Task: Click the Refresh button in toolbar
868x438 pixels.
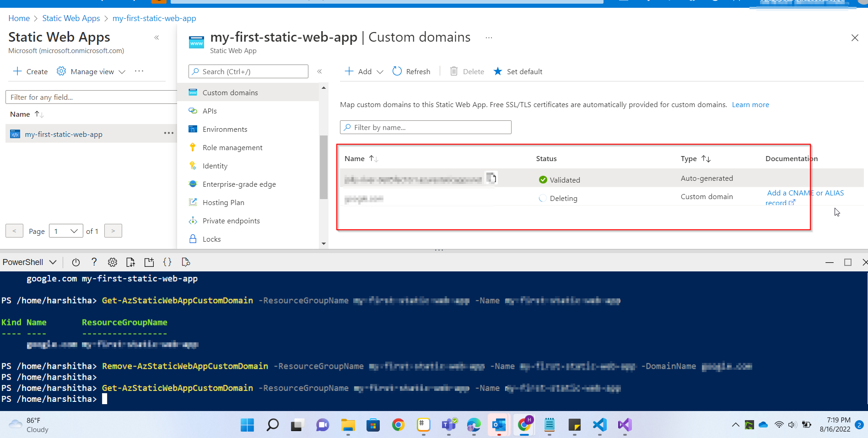Action: point(411,71)
